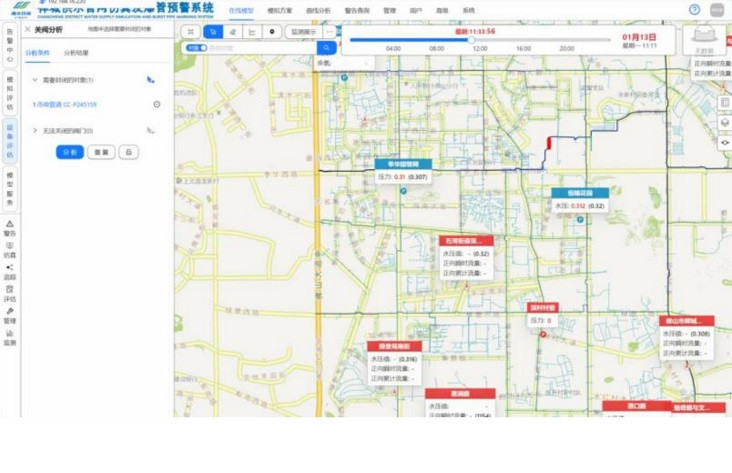The width and height of the screenshot is (732, 473).
Task: Open the 曲线分析 top menu item
Action: pos(317,10)
